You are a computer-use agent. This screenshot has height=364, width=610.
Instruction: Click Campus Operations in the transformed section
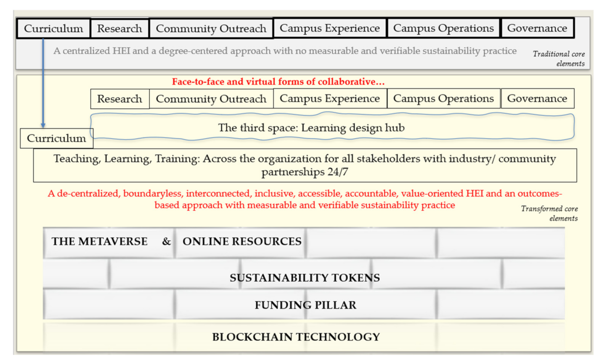(x=443, y=98)
